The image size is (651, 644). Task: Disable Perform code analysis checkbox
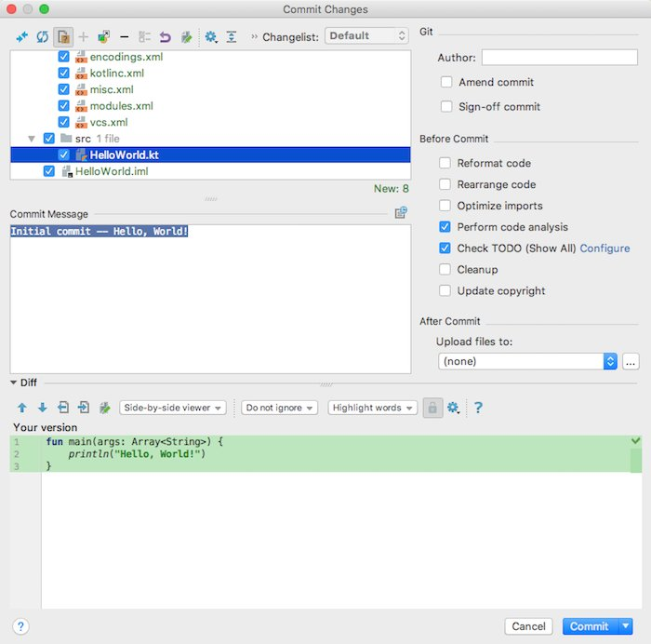tap(445, 227)
